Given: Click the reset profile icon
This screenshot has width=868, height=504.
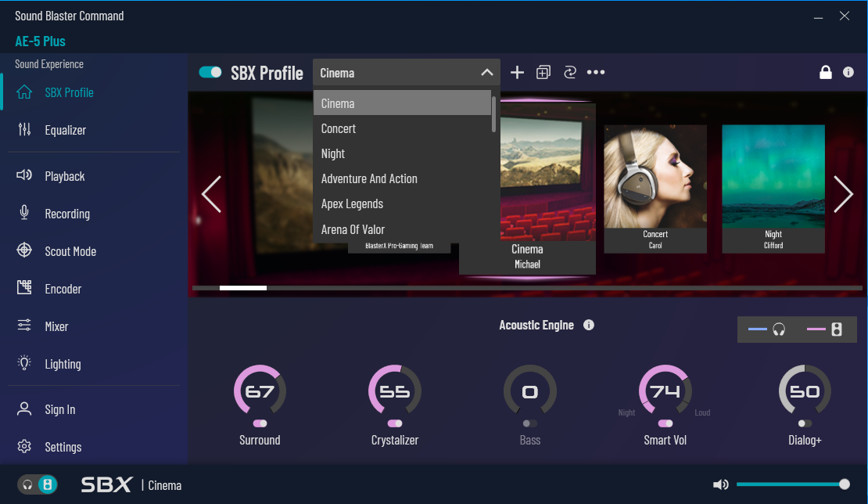Looking at the screenshot, I should 569,73.
